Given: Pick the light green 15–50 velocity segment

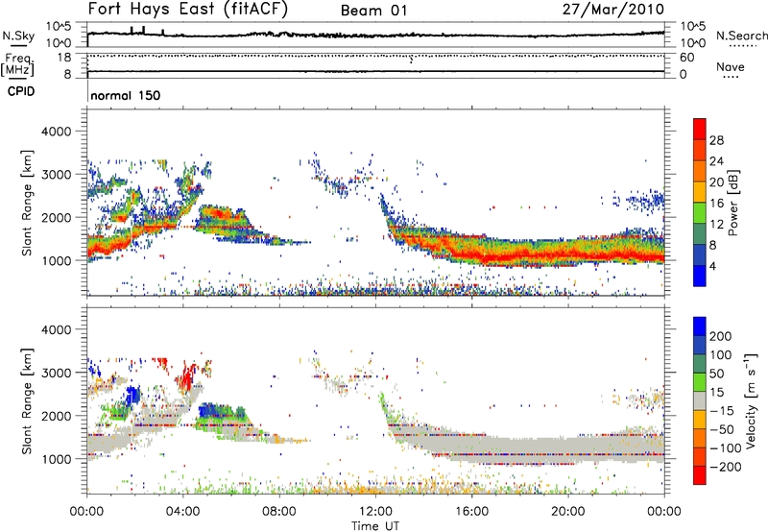Looking at the screenshot, I should (700, 382).
